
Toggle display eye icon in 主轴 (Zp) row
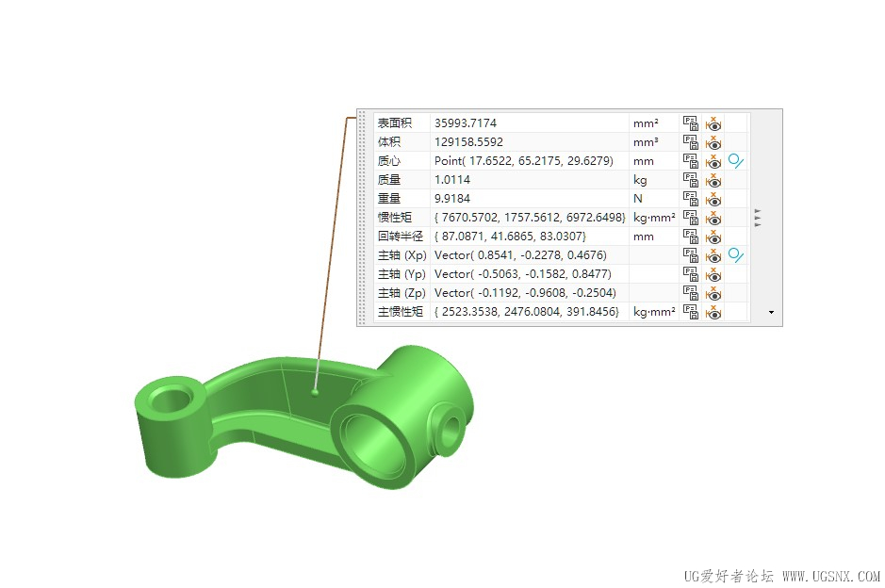tap(713, 292)
